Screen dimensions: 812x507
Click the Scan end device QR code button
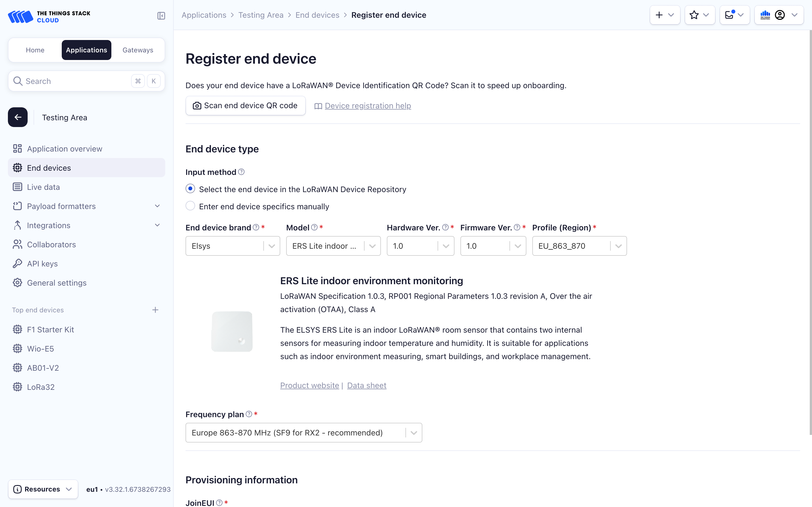point(245,105)
